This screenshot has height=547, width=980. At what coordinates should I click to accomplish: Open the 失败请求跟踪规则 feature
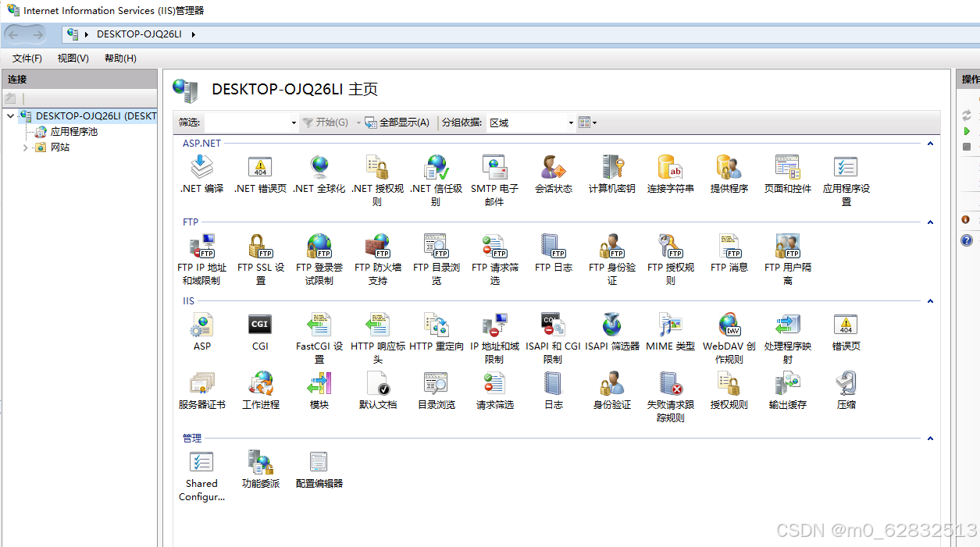[670, 396]
